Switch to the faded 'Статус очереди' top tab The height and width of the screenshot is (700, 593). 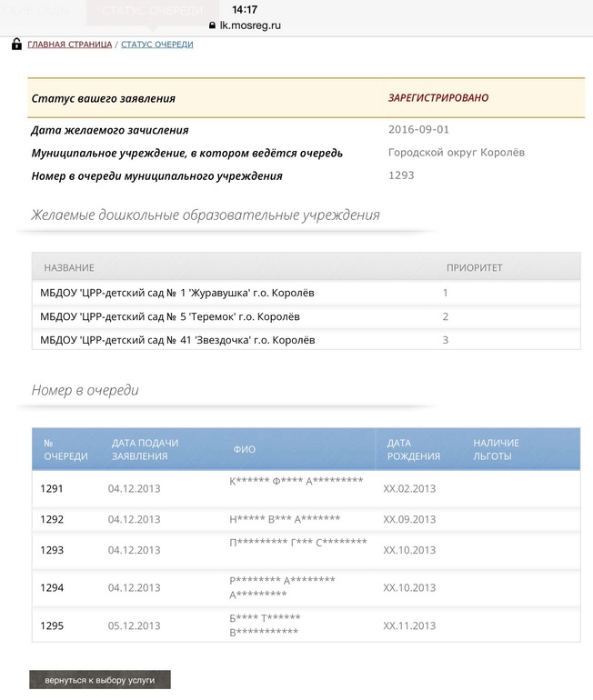[153, 9]
